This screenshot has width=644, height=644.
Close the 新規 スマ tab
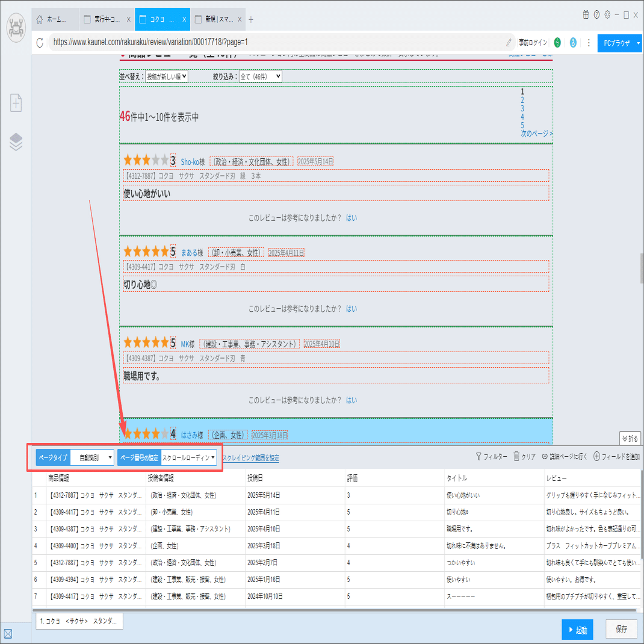tap(240, 19)
